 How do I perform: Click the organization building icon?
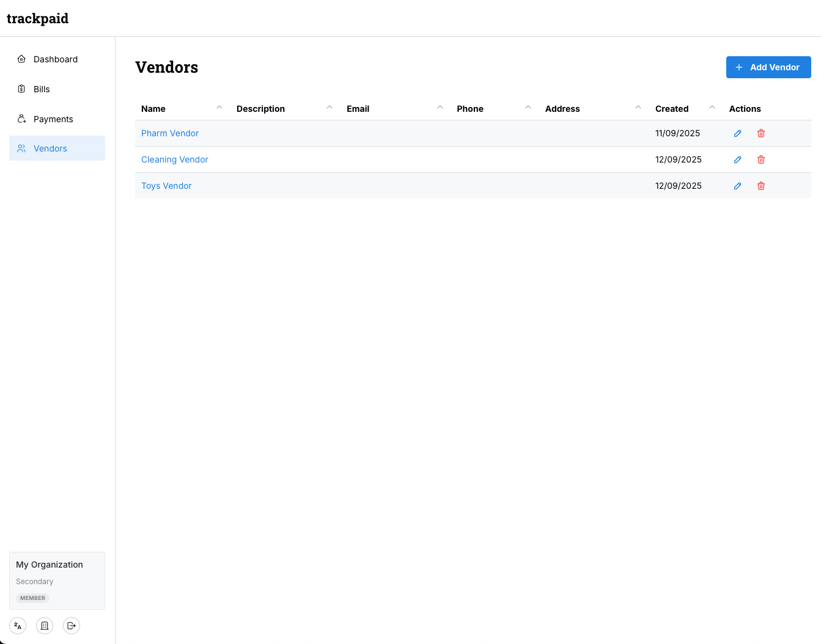point(44,625)
